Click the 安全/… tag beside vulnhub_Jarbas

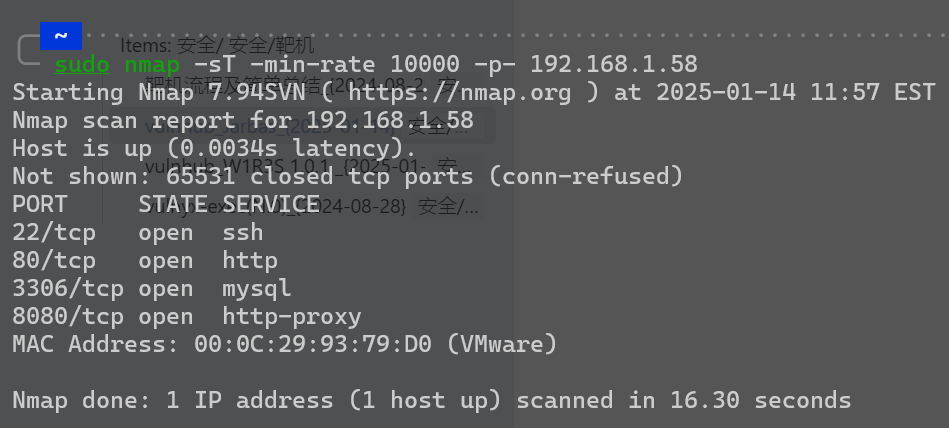coord(436,127)
